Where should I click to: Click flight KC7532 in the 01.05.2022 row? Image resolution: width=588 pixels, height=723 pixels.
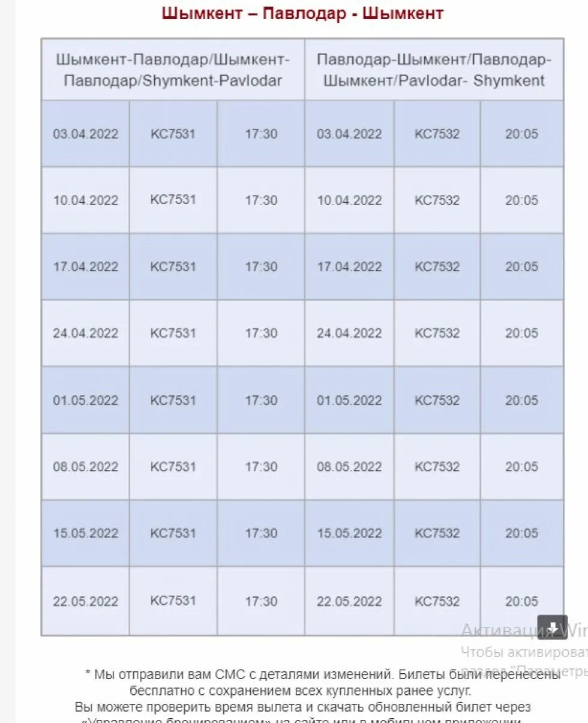(x=437, y=400)
